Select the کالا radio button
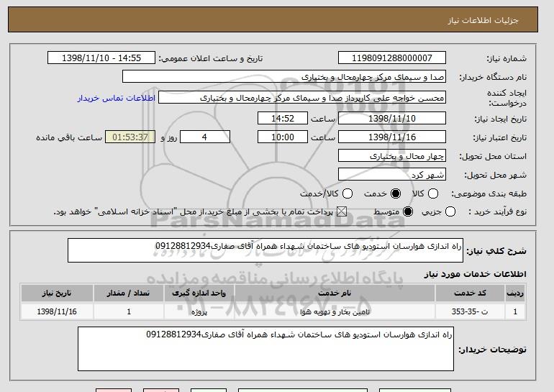Screen dimensions: 554x392 coord(433,193)
